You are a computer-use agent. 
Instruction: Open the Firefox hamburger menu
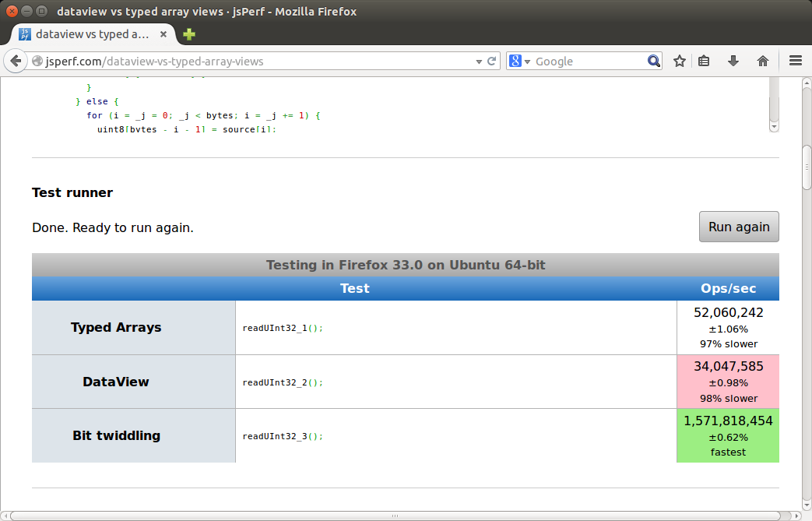(x=796, y=61)
